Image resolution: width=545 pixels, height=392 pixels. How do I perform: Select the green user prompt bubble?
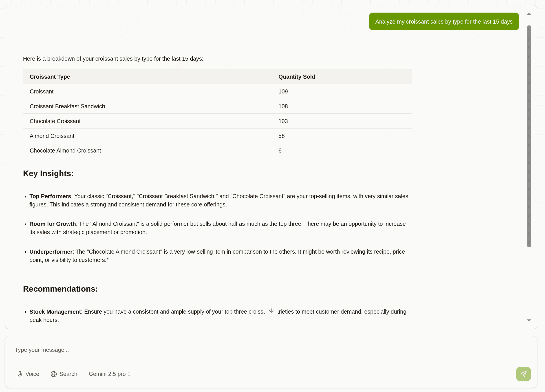pos(444,21)
